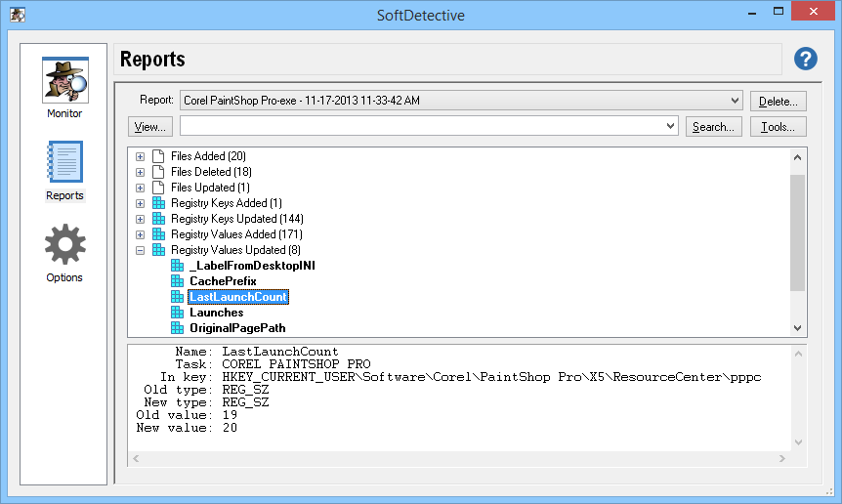Open the Monitor detective icon

(65, 80)
